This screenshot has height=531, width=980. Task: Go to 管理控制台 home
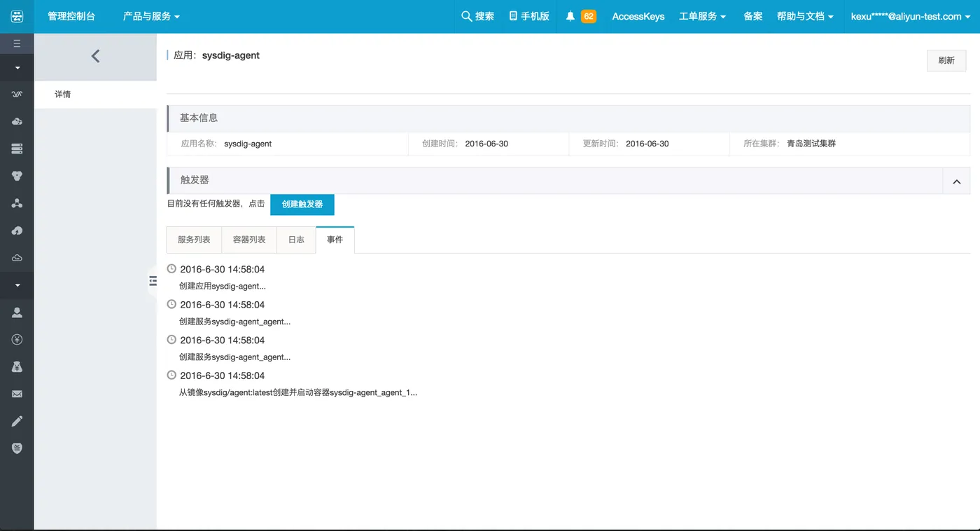point(71,16)
